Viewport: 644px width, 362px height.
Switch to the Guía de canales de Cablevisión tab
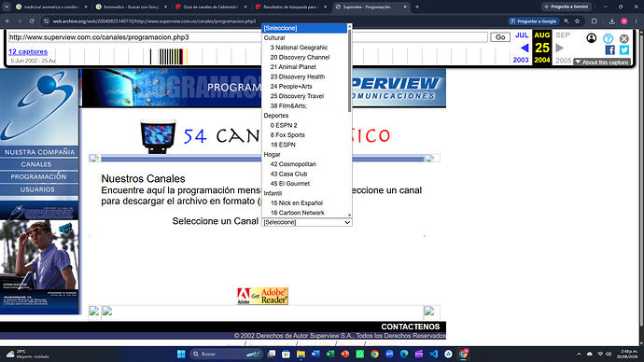(211, 7)
